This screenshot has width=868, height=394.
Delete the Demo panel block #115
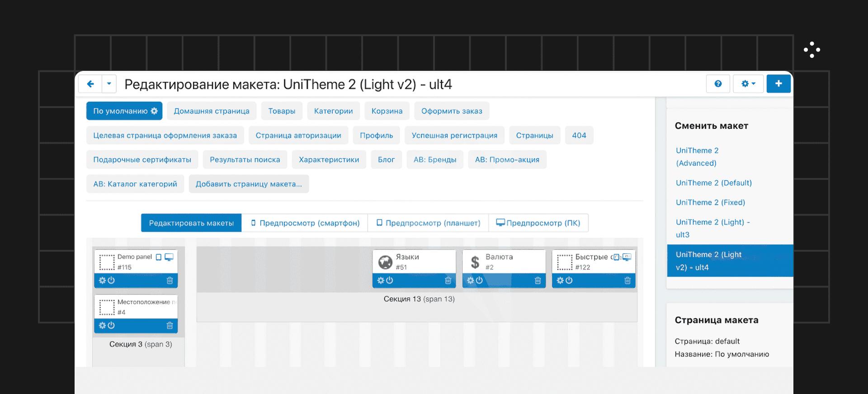[x=170, y=281]
